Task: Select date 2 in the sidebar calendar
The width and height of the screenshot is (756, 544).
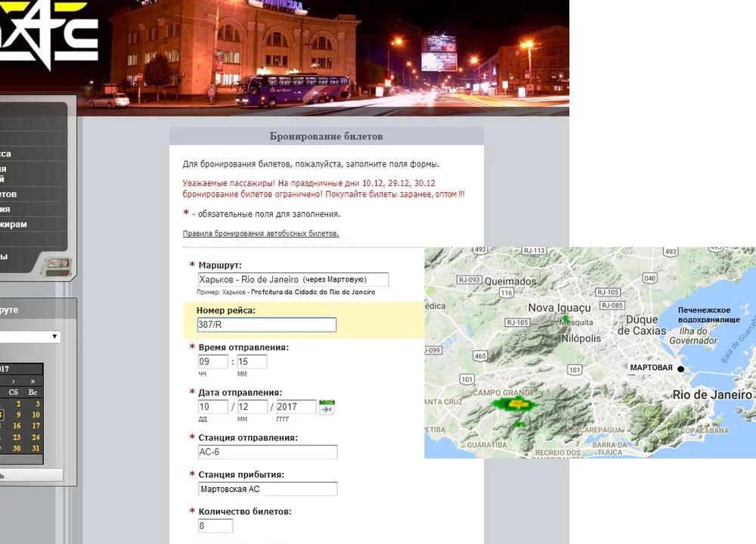Action: click(x=18, y=403)
